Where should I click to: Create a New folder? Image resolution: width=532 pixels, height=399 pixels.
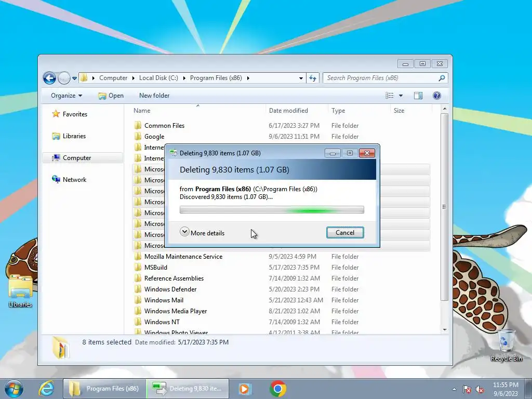point(154,96)
